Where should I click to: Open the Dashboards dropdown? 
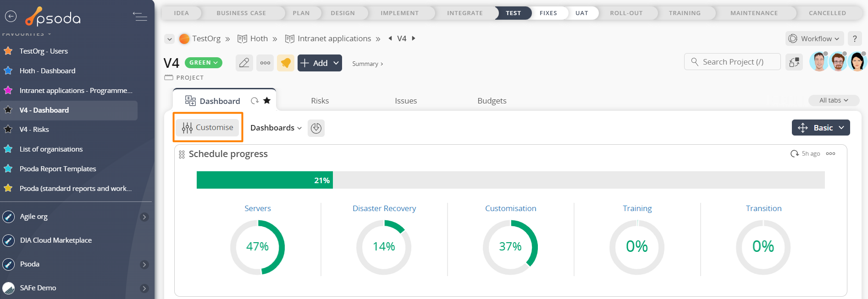coord(276,128)
